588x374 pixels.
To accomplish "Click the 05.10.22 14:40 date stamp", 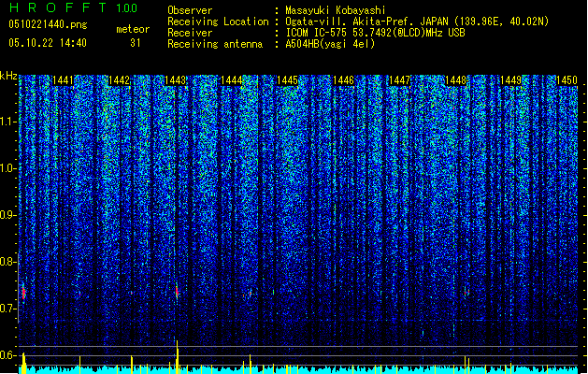I will (x=48, y=43).
